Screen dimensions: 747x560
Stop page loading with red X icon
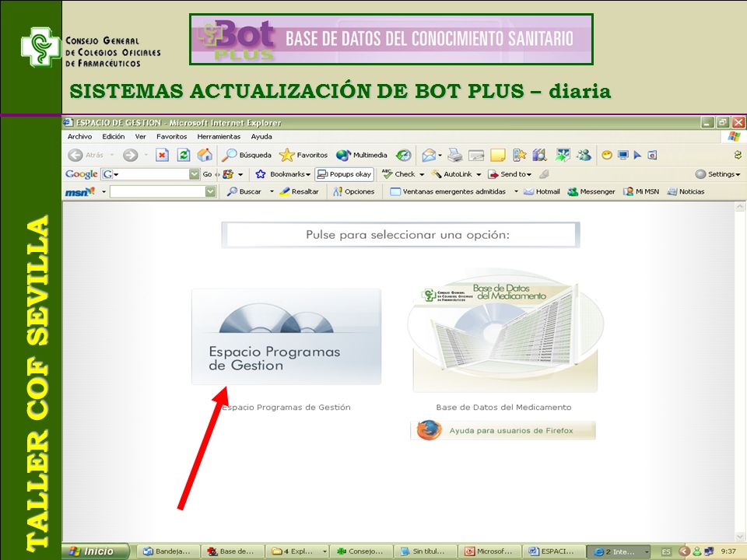tap(162, 156)
